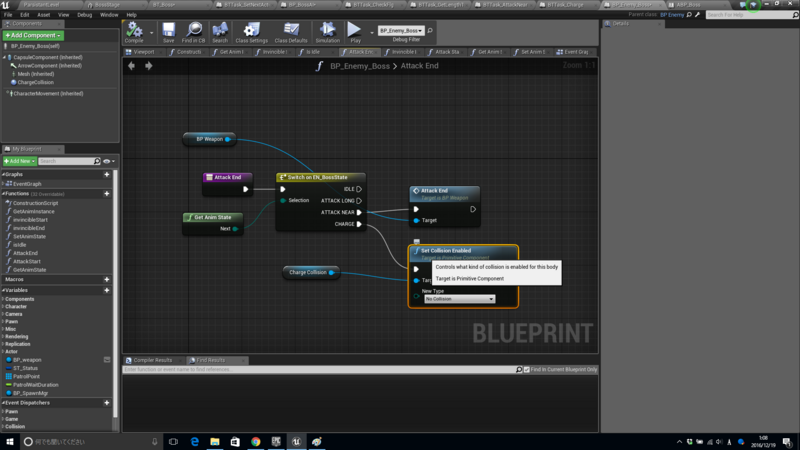Click the wrench icon beside parent class
Screen dimensions: 800x450
click(x=697, y=15)
